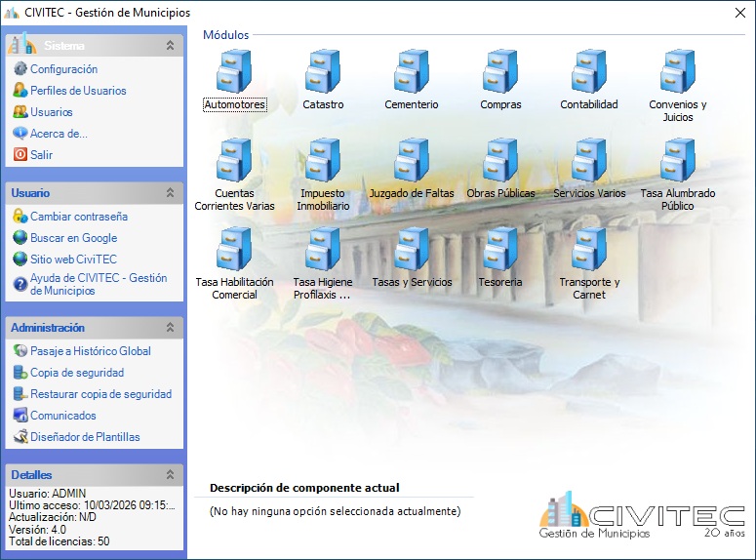Collapse the Administración panel chevron
This screenshot has height=560, width=756.
[170, 327]
